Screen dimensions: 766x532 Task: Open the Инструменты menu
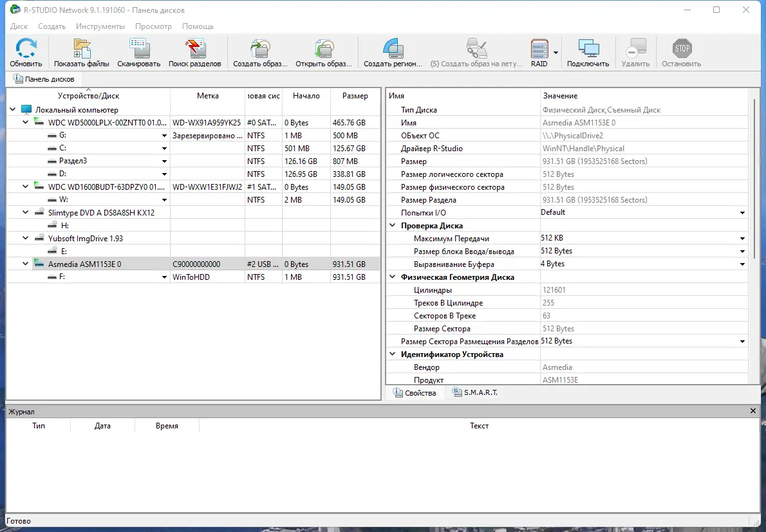(x=100, y=26)
